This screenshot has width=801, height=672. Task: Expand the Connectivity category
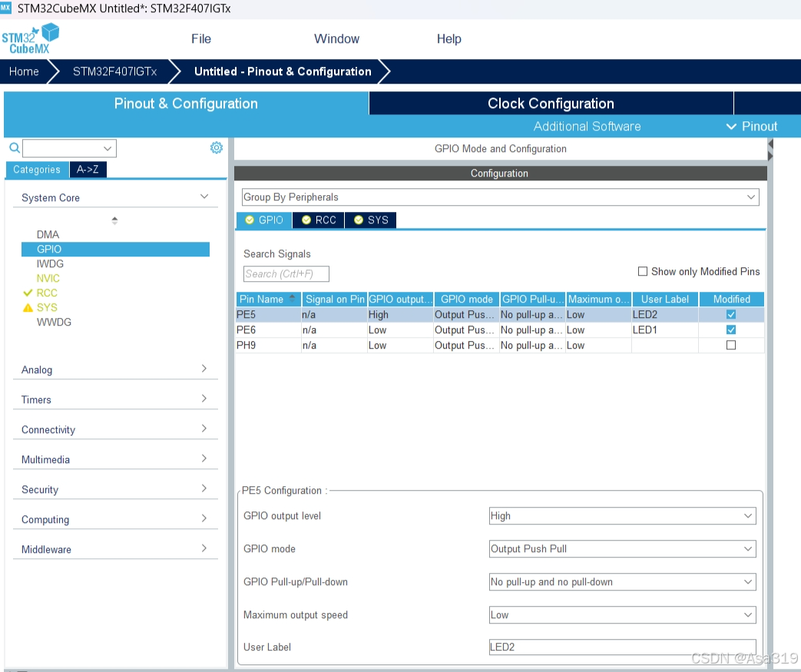click(115, 429)
